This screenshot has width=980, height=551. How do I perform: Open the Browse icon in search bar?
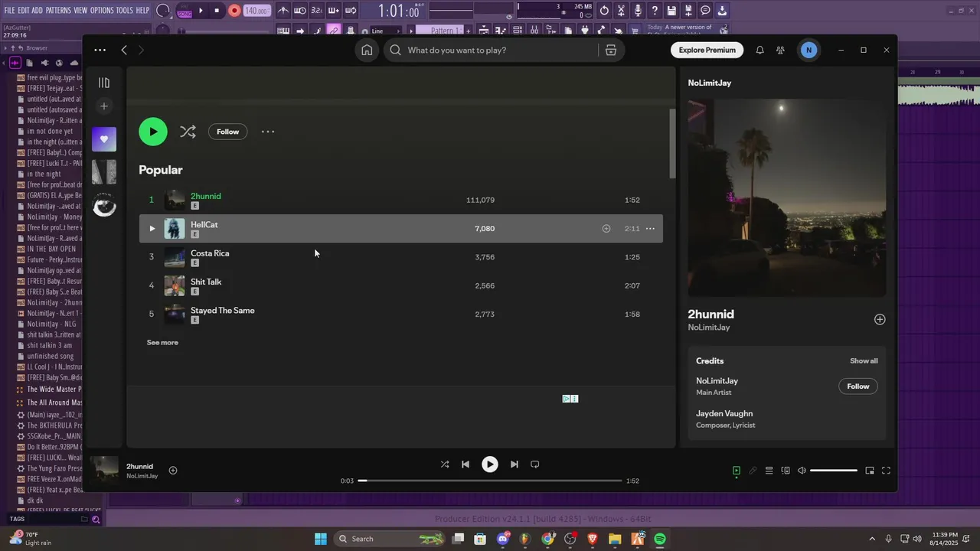611,50
